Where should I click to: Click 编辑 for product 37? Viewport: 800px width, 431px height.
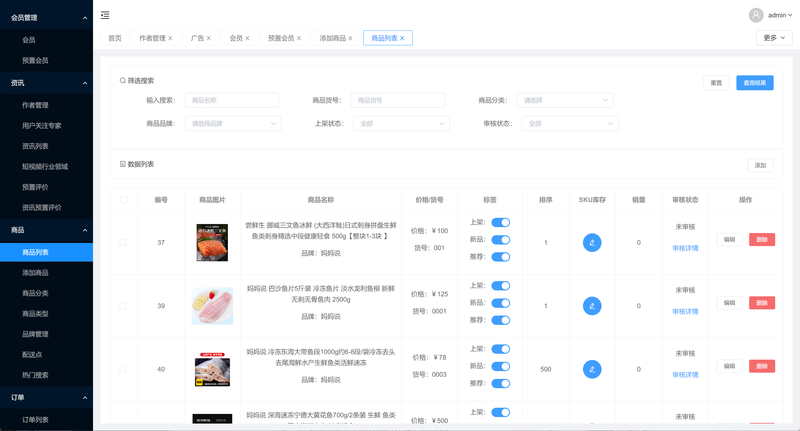click(x=730, y=240)
